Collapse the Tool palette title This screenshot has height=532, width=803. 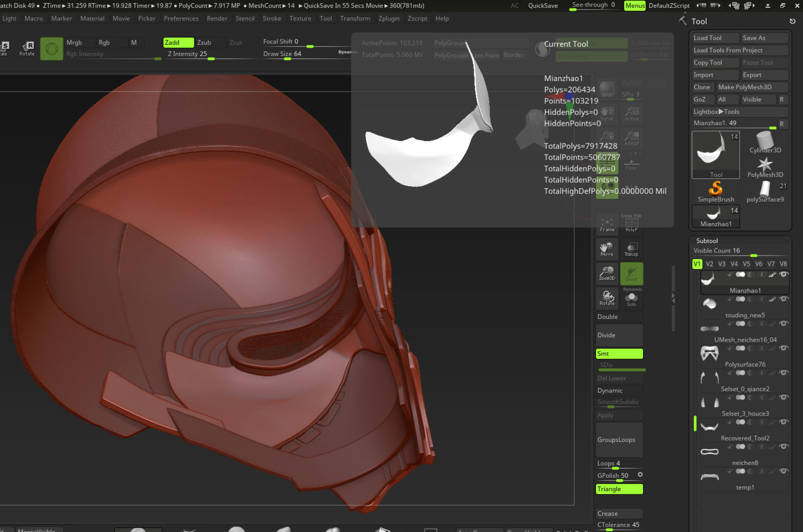(x=699, y=21)
